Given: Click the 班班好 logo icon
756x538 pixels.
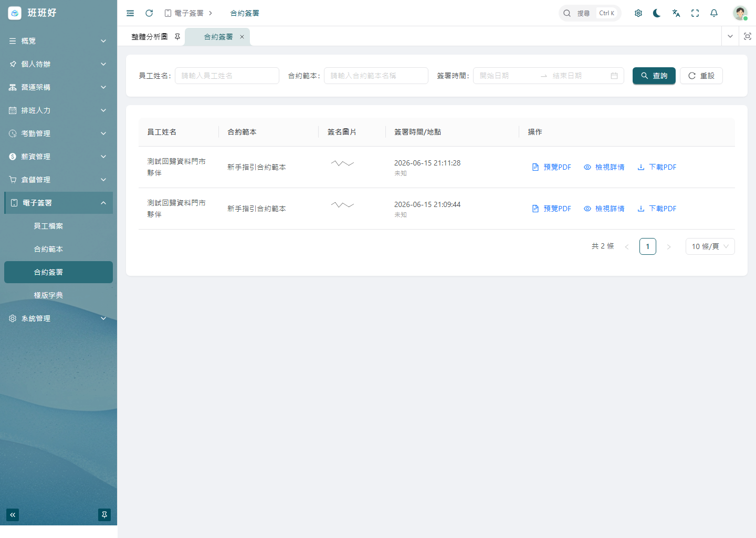Looking at the screenshot, I should coord(15,13).
